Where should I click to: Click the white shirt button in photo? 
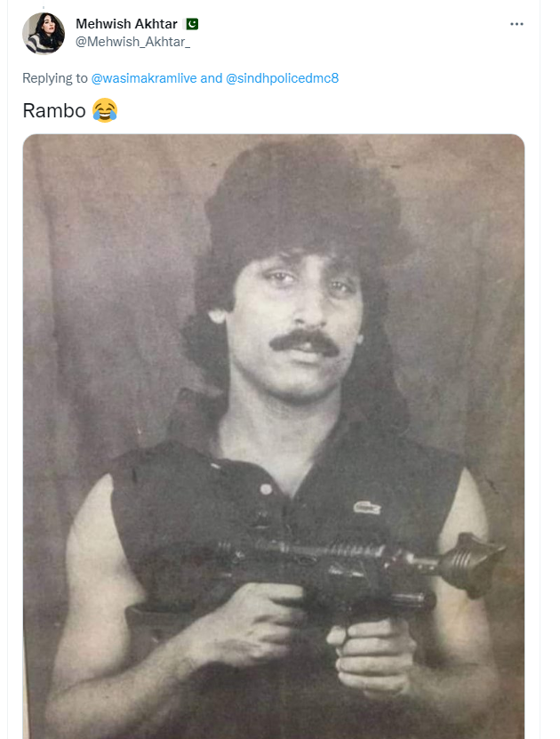click(x=266, y=489)
